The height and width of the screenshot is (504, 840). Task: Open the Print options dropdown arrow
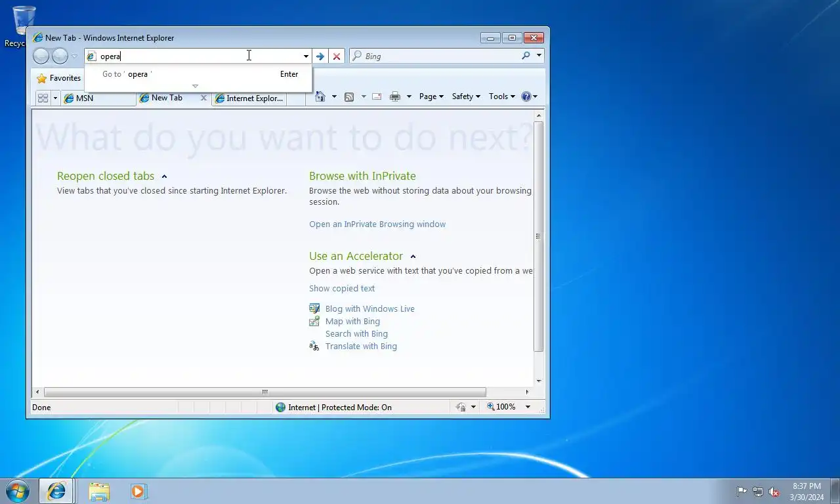409,96
